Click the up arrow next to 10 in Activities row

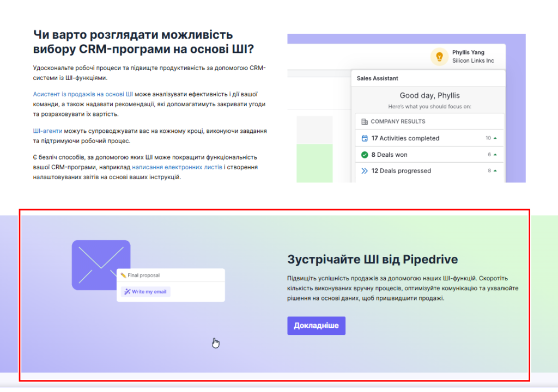point(495,138)
